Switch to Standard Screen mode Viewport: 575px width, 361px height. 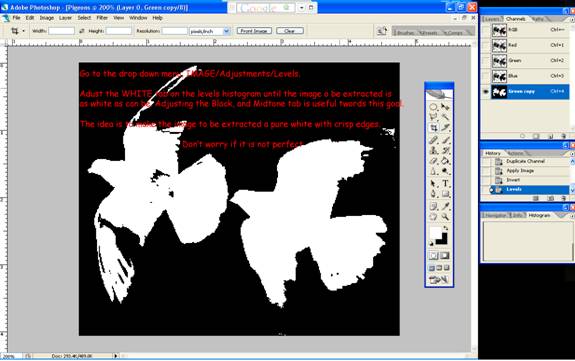(x=432, y=268)
